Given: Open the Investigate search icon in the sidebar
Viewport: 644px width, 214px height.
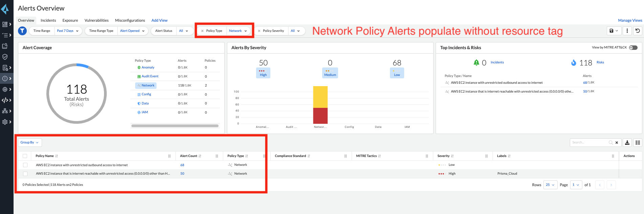Looking at the screenshot, I should point(5,46).
